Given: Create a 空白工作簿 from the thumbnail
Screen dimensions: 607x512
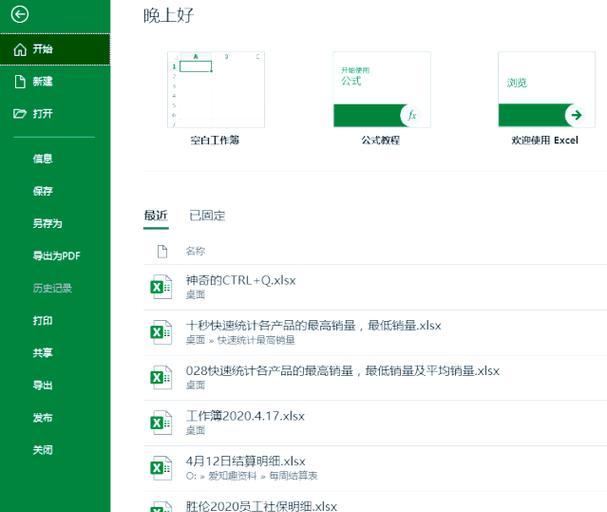Looking at the screenshot, I should [216, 89].
